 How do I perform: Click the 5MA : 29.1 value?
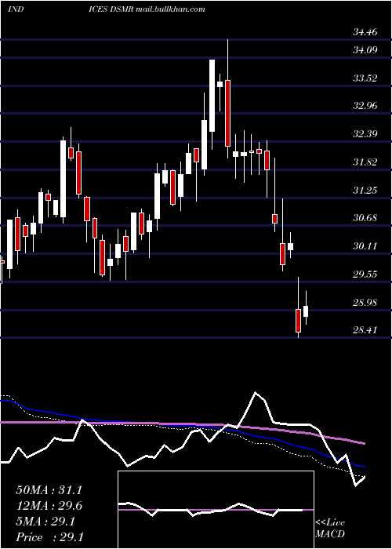coord(45,522)
